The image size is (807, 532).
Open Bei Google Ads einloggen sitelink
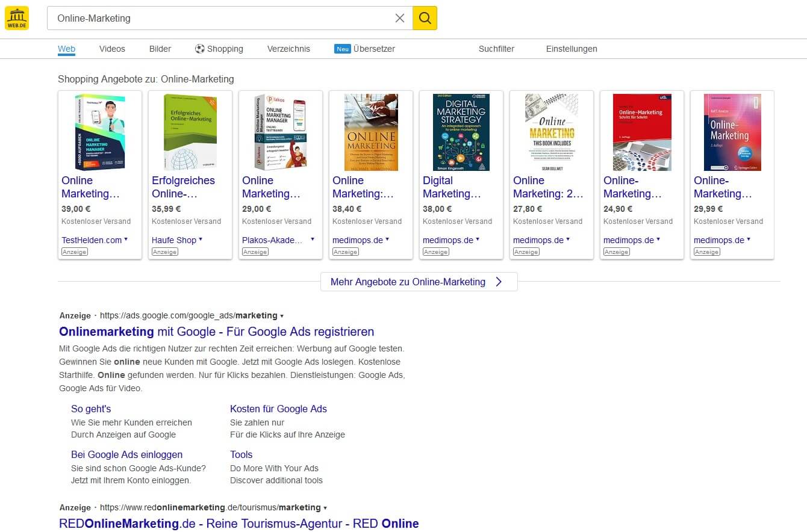(x=126, y=454)
